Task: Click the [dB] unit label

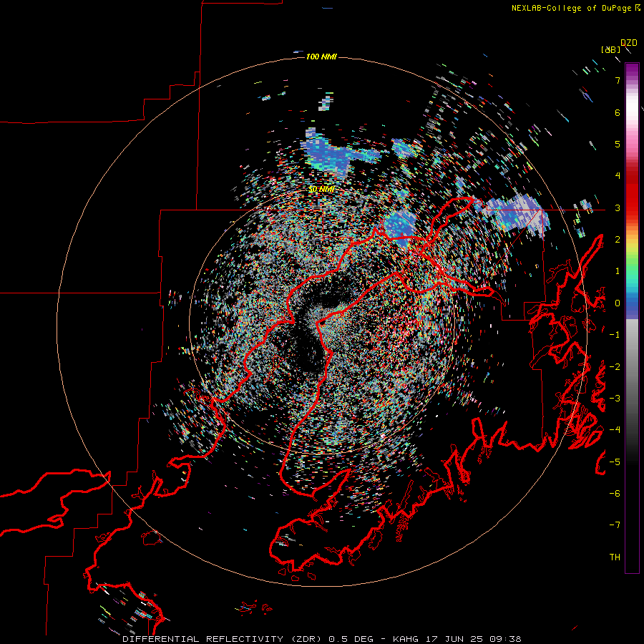Action: coord(611,49)
